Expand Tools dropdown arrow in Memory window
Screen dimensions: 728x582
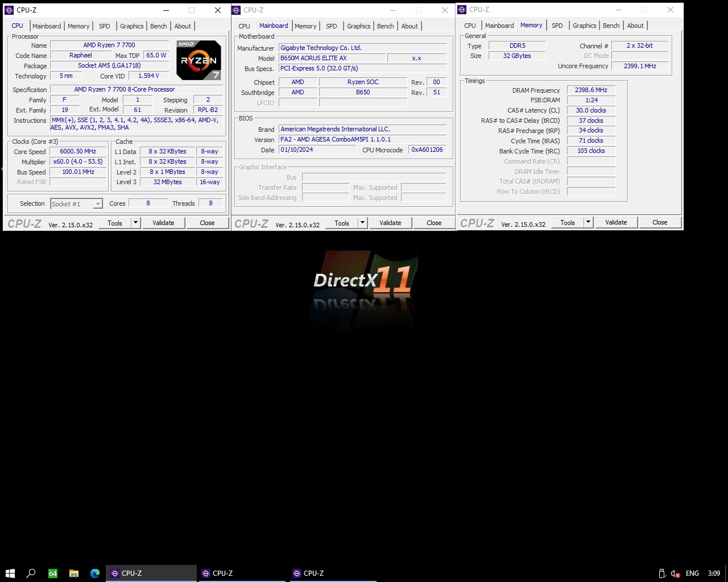coord(589,222)
